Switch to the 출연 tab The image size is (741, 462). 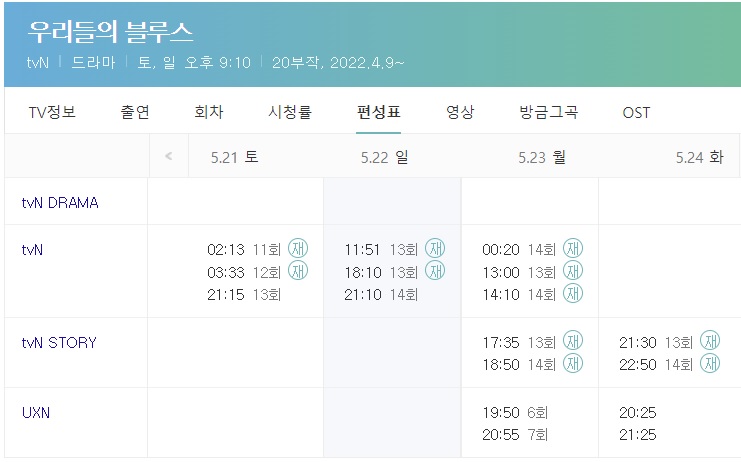pyautogui.click(x=135, y=112)
